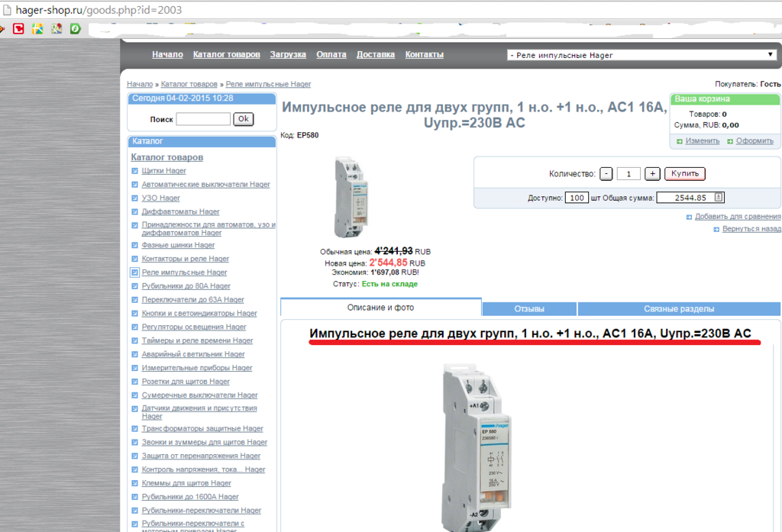Go to Начало in the top menu

(167, 54)
